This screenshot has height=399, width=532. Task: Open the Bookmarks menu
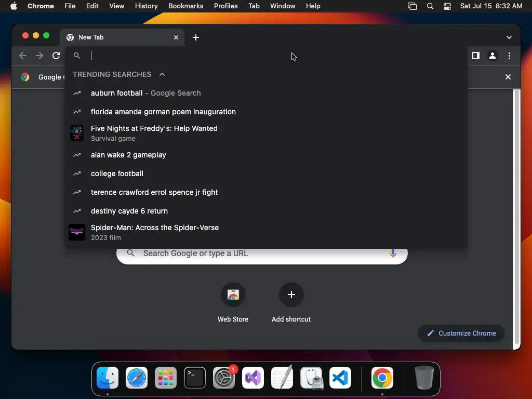point(185,6)
